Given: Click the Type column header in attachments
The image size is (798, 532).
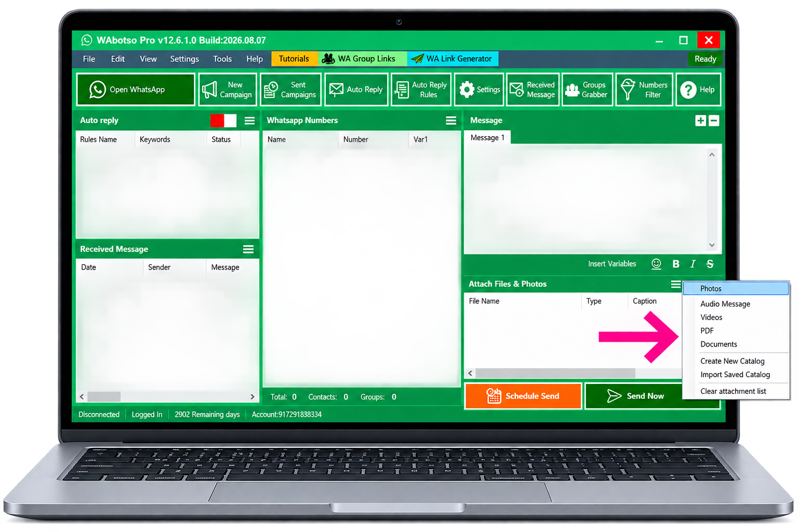Looking at the screenshot, I should pyautogui.click(x=605, y=301).
